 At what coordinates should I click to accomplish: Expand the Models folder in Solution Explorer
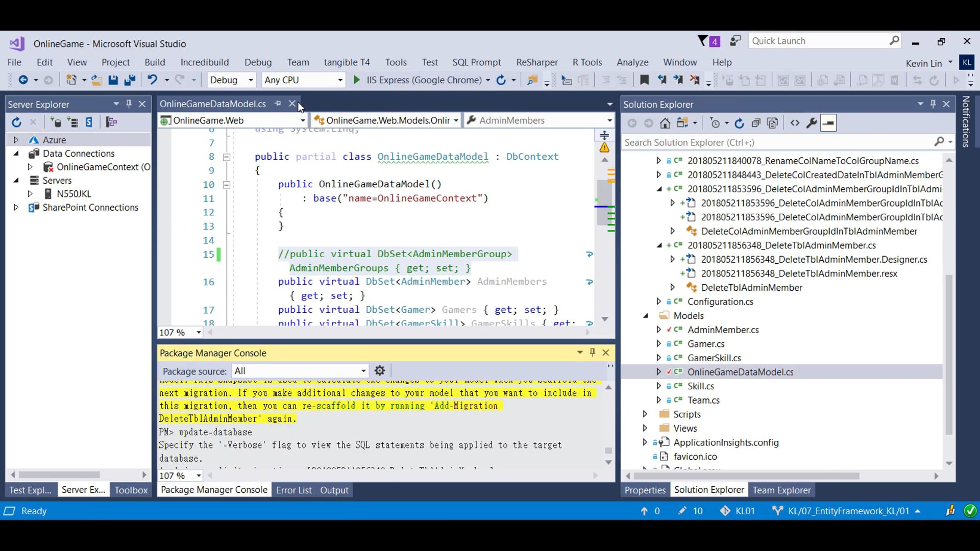(x=646, y=316)
